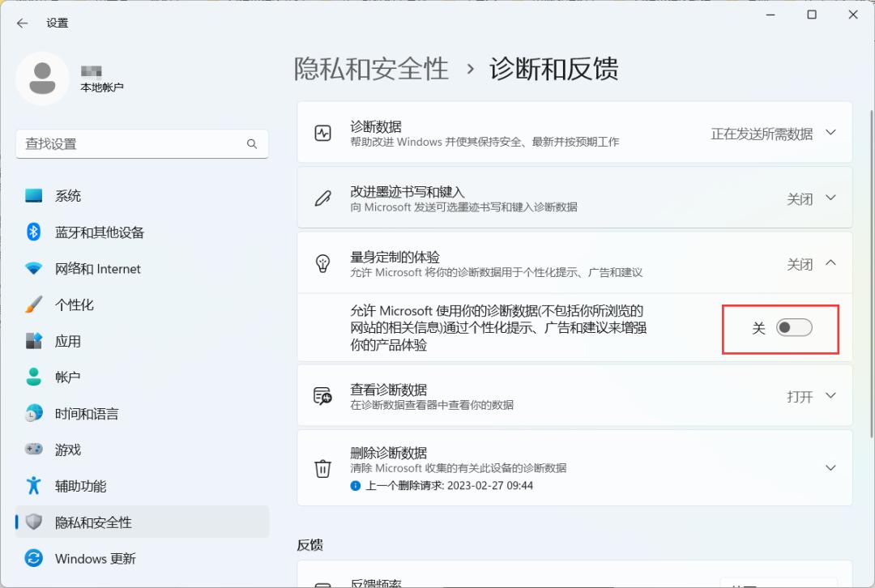Screen dimensions: 875x588
Task: Click the search magnifier icon
Action: click(x=252, y=144)
